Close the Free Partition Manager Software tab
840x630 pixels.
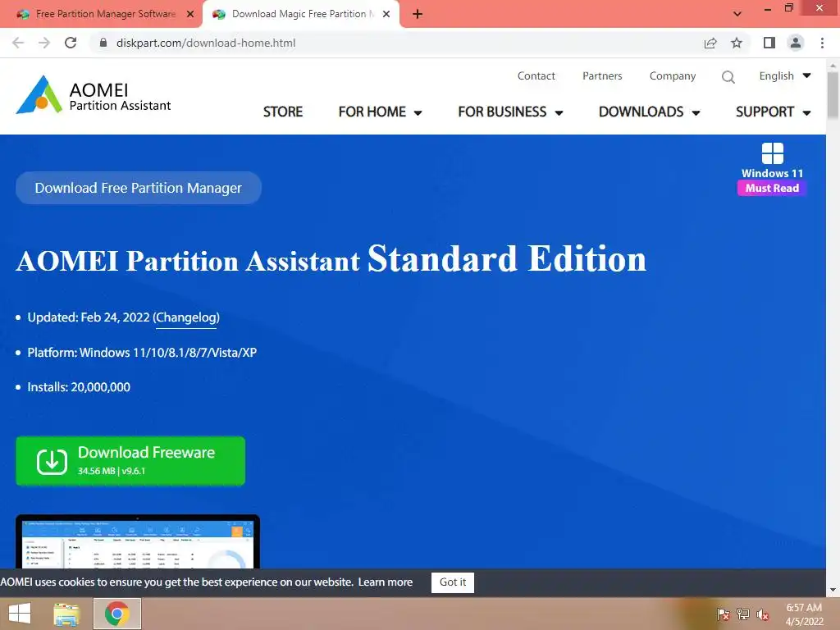point(190,14)
